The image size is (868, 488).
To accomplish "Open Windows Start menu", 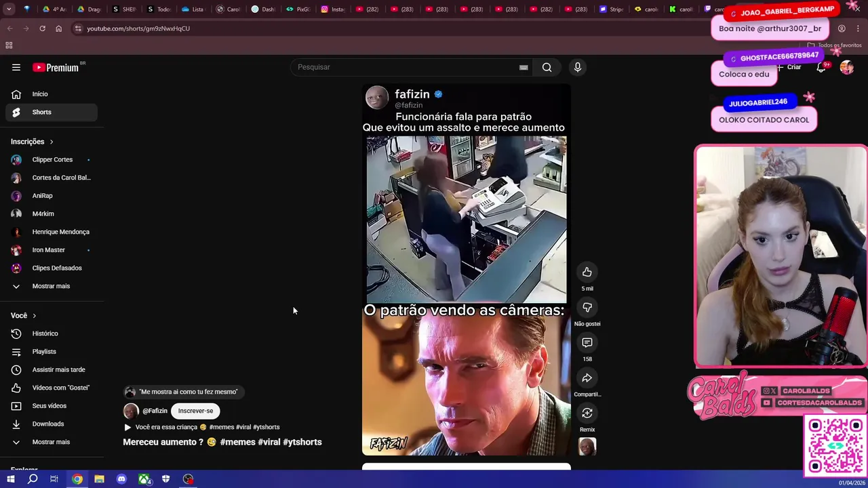I will pyautogui.click(x=10, y=479).
